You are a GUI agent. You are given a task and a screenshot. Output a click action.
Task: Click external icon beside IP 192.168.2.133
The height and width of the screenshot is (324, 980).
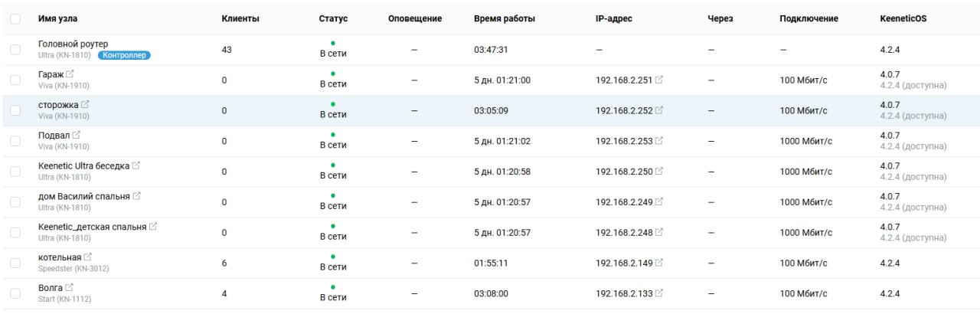click(659, 293)
